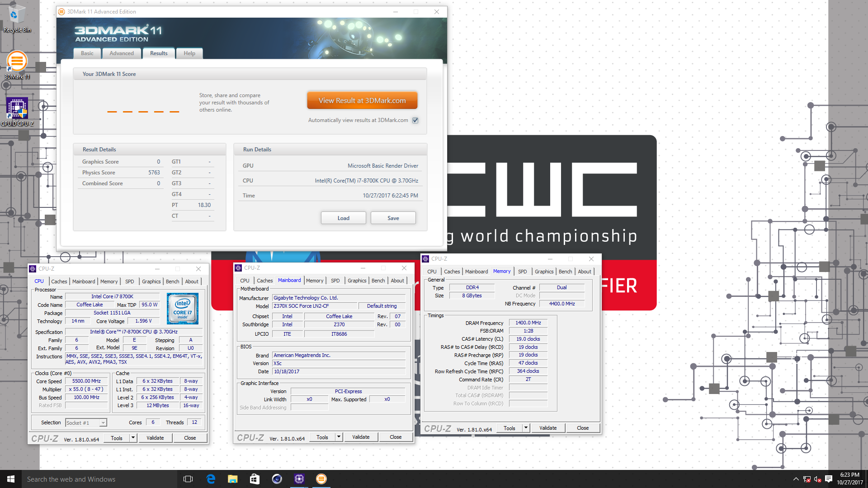Open the About tab in CPU-Z Memory window
The width and height of the screenshot is (868, 488).
(x=585, y=272)
